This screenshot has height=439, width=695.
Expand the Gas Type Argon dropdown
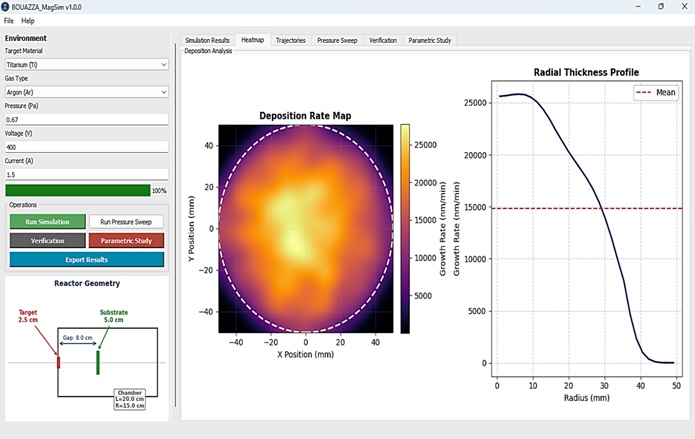[86, 92]
